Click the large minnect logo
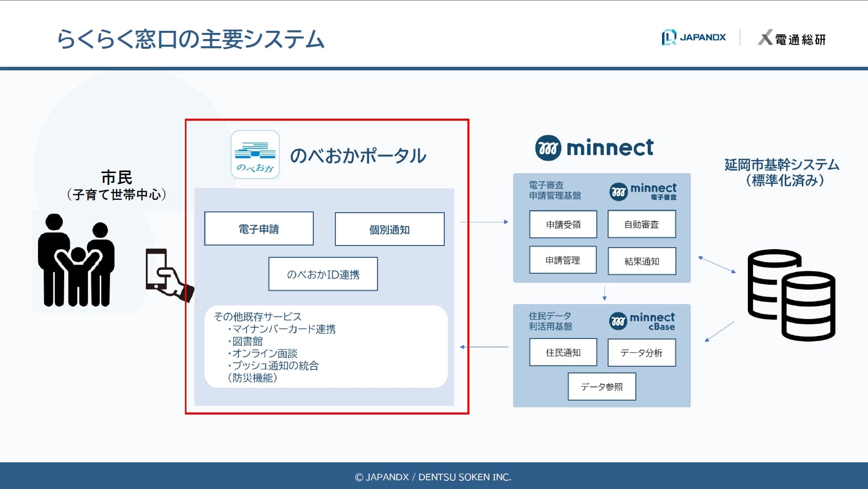Viewport: 868px width, 489px height. (x=594, y=148)
